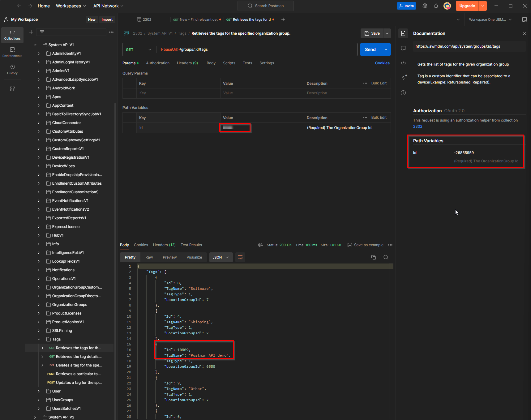Open the Comments panel on right rail
531x420 pixels.
[403, 48]
